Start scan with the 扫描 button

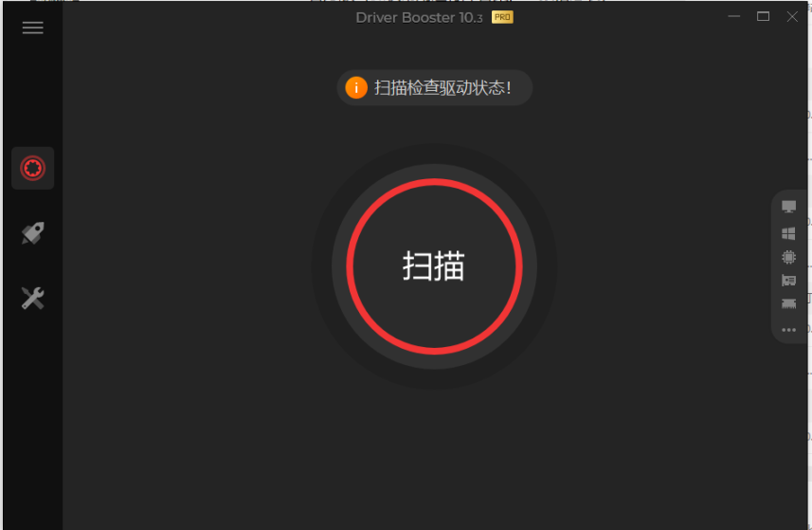tap(434, 266)
